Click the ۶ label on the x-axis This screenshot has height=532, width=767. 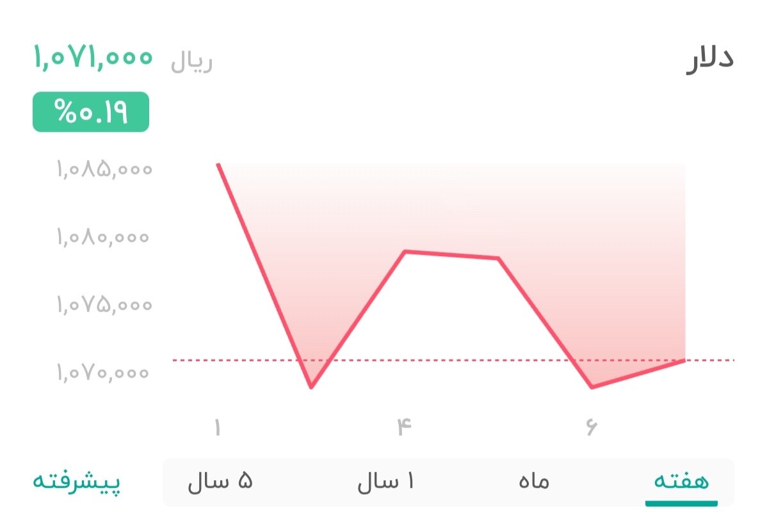coord(592,423)
